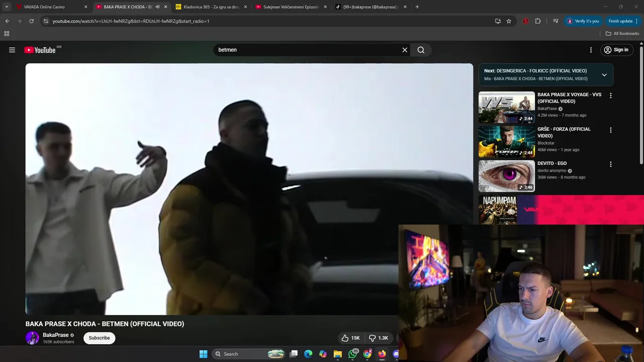This screenshot has height=362, width=644.
Task: Open Task View on the taskbar
Action: tap(294, 354)
